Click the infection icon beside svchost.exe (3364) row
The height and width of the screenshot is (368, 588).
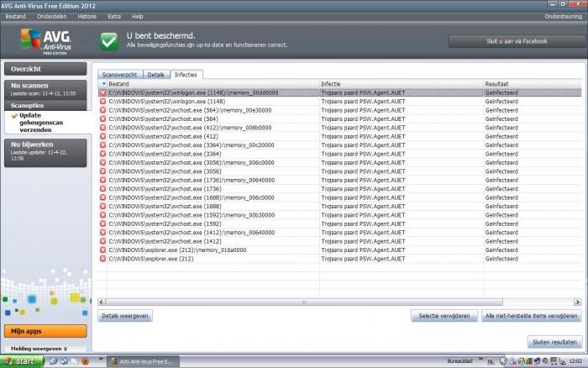coord(102,154)
